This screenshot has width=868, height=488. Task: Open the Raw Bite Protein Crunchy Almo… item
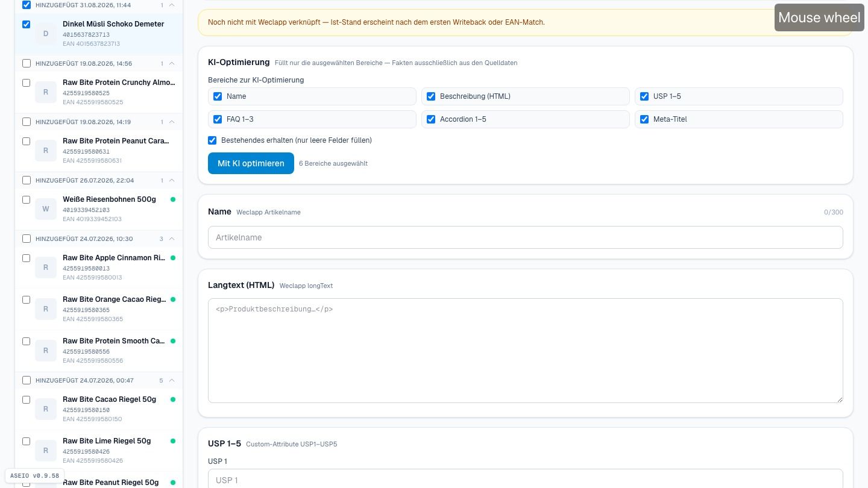[x=99, y=92]
